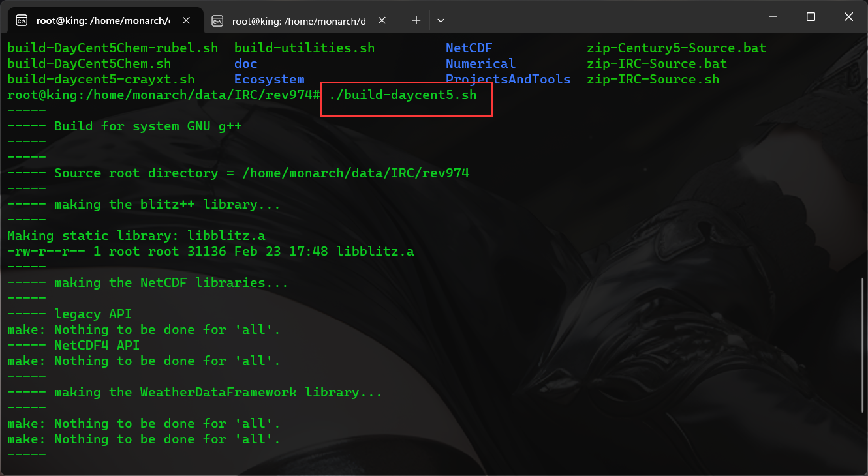Image resolution: width=868 pixels, height=476 pixels.
Task: Click the Ecosystem directory name
Action: pyautogui.click(x=270, y=80)
